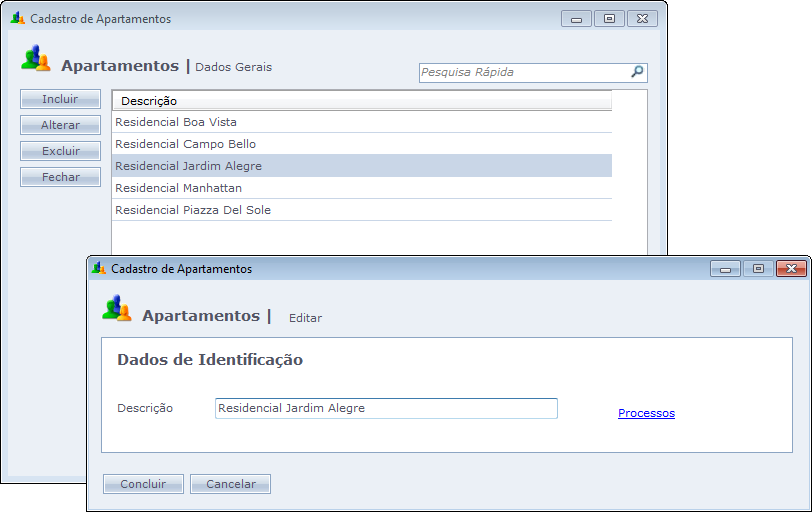The width and height of the screenshot is (812, 512).
Task: Click the Descrição text field in the Editar dialog
Action: [385, 408]
